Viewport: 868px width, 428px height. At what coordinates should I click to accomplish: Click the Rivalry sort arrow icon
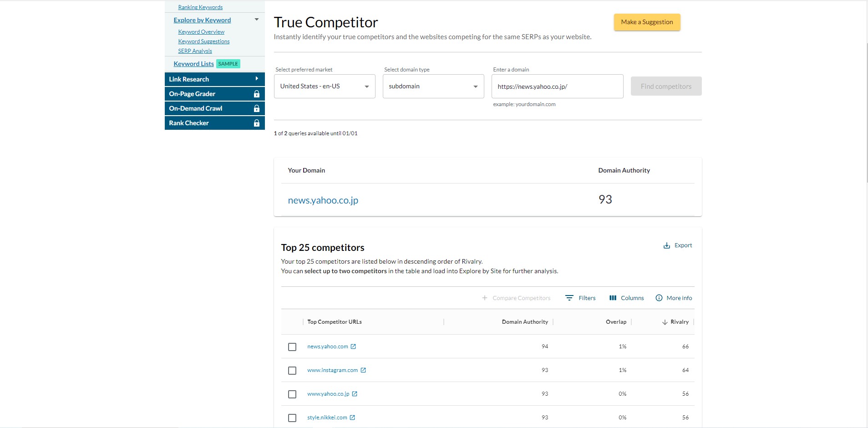pos(665,322)
